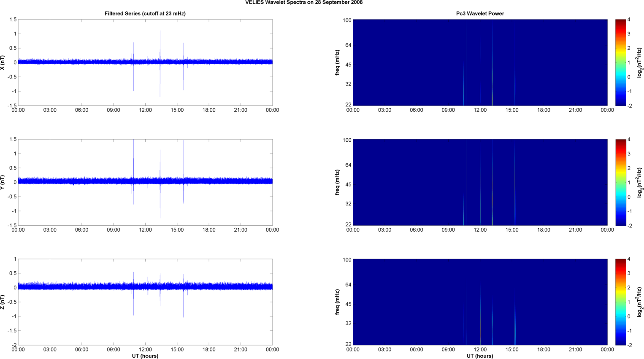
Task: Click the middle spectrogram's colorbar
Action: point(620,182)
